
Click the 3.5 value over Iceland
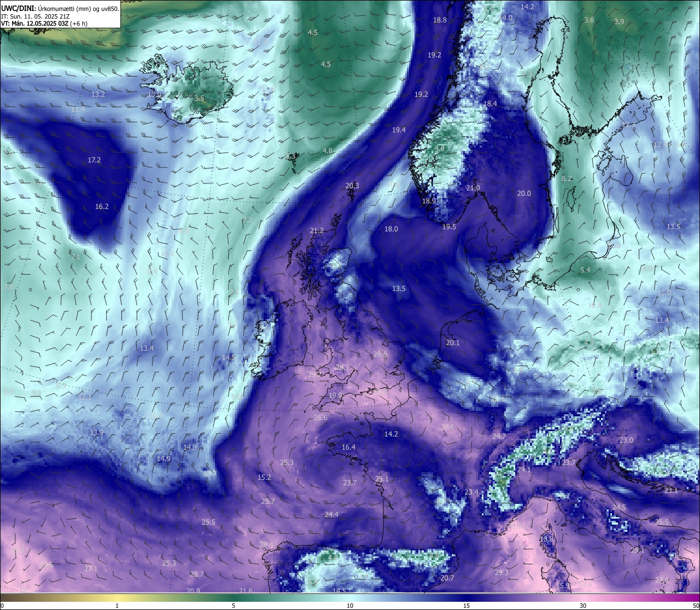tap(199, 98)
